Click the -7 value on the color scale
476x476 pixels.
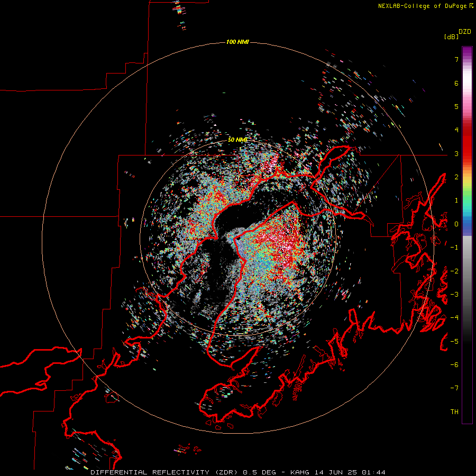click(454, 388)
